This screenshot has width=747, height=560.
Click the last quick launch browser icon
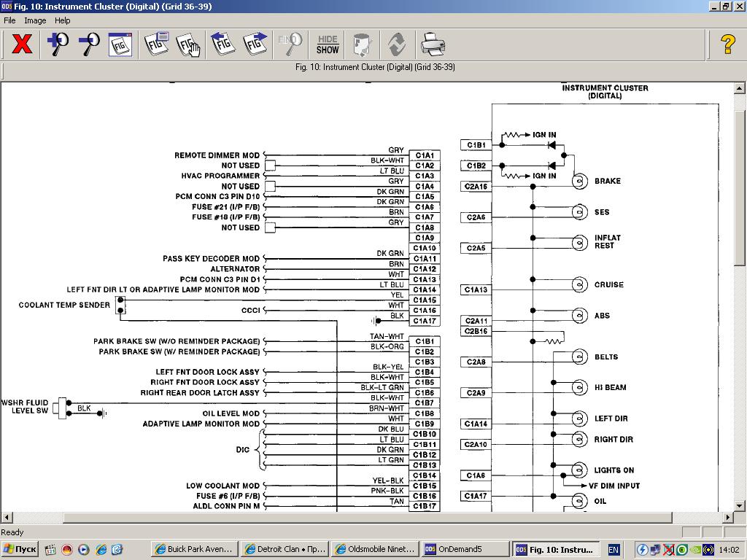tap(117, 550)
